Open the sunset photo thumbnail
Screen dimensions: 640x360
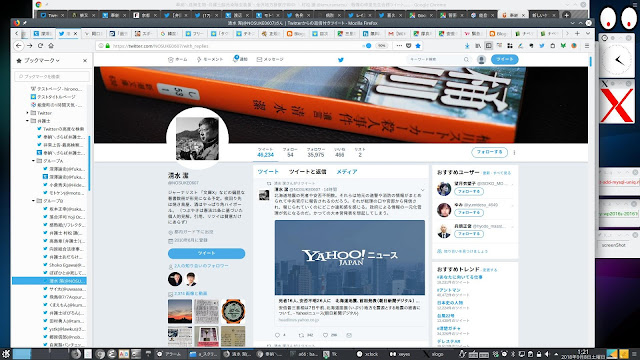coord(180,311)
